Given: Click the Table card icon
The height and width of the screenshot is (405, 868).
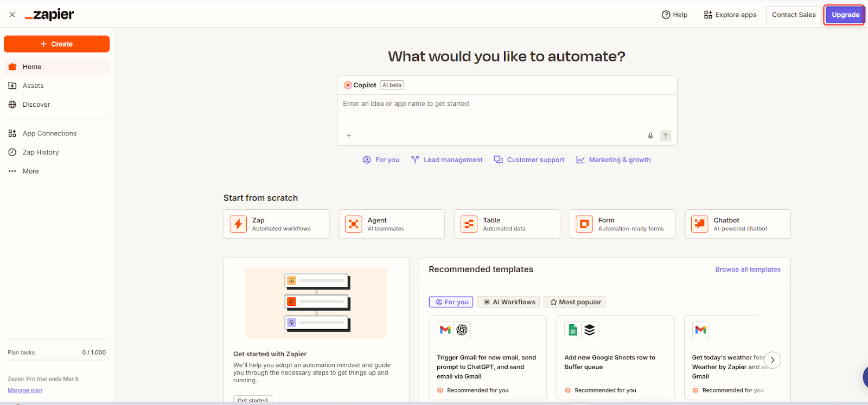Looking at the screenshot, I should (x=469, y=224).
